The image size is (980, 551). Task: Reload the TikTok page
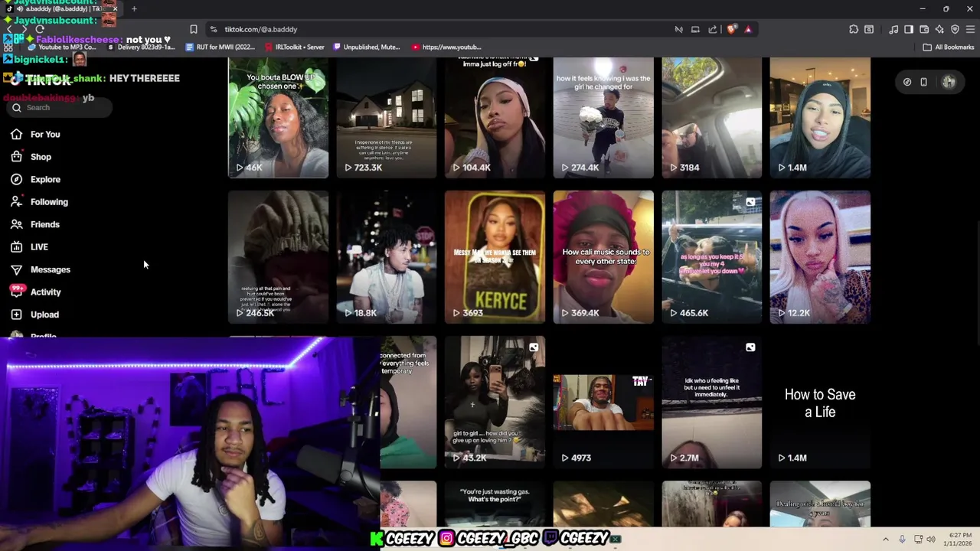[40, 29]
